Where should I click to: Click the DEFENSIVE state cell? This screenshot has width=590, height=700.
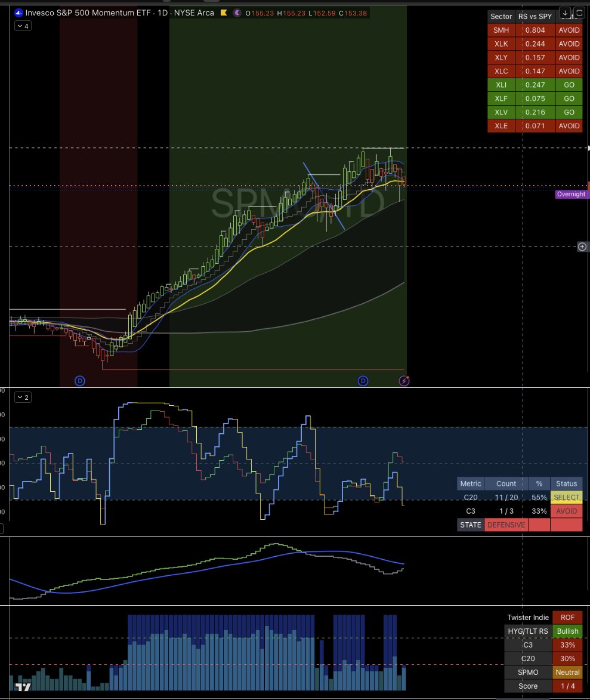506,525
